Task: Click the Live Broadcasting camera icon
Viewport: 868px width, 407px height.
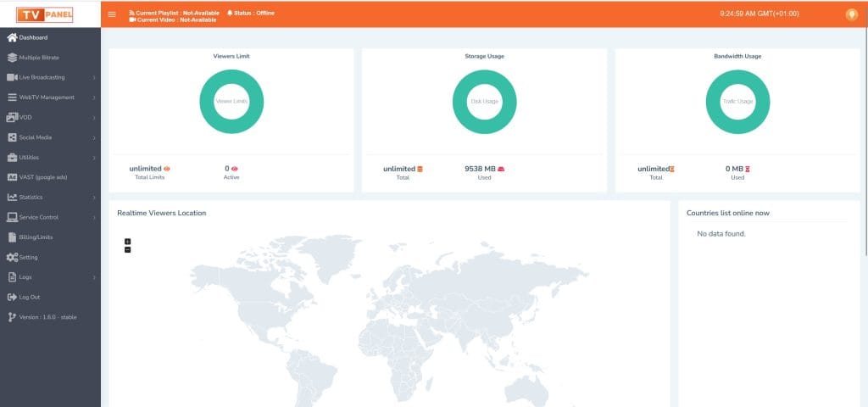Action: [x=12, y=77]
